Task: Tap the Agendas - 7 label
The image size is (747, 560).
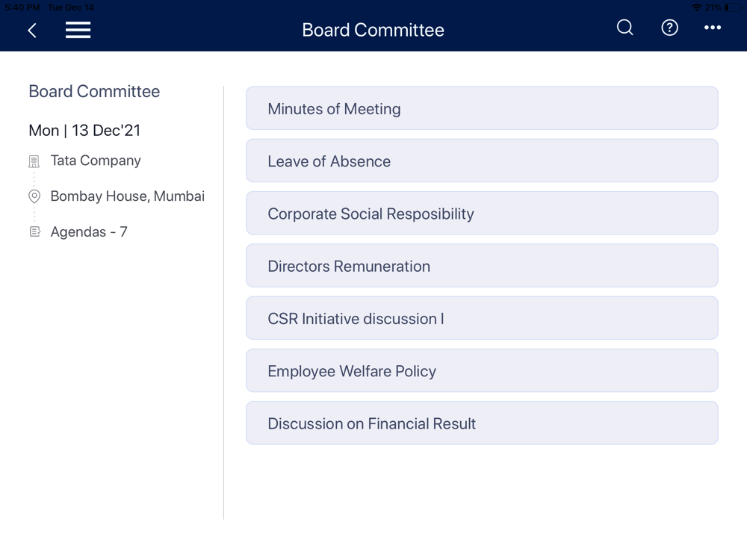Action: pyautogui.click(x=89, y=232)
